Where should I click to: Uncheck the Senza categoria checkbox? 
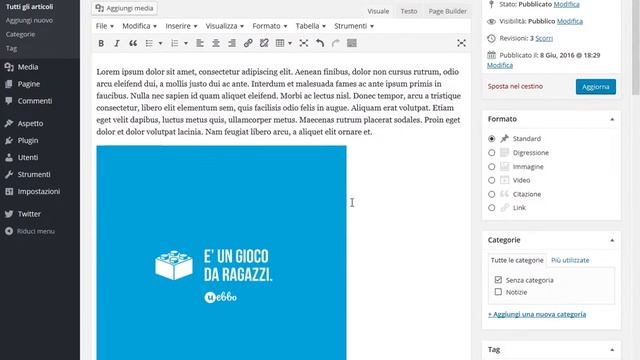pos(498,280)
